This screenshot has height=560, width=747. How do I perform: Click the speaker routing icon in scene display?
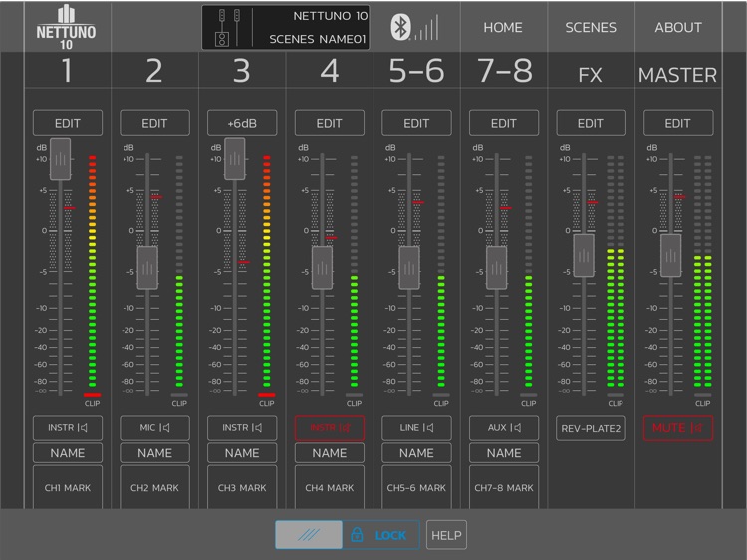click(229, 28)
